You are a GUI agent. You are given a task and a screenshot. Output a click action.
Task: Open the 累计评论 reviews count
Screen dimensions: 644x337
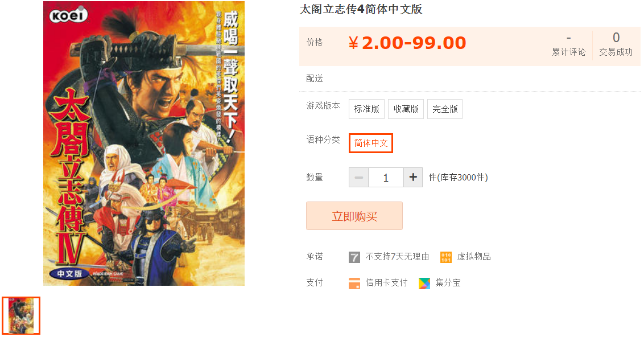[x=568, y=46]
